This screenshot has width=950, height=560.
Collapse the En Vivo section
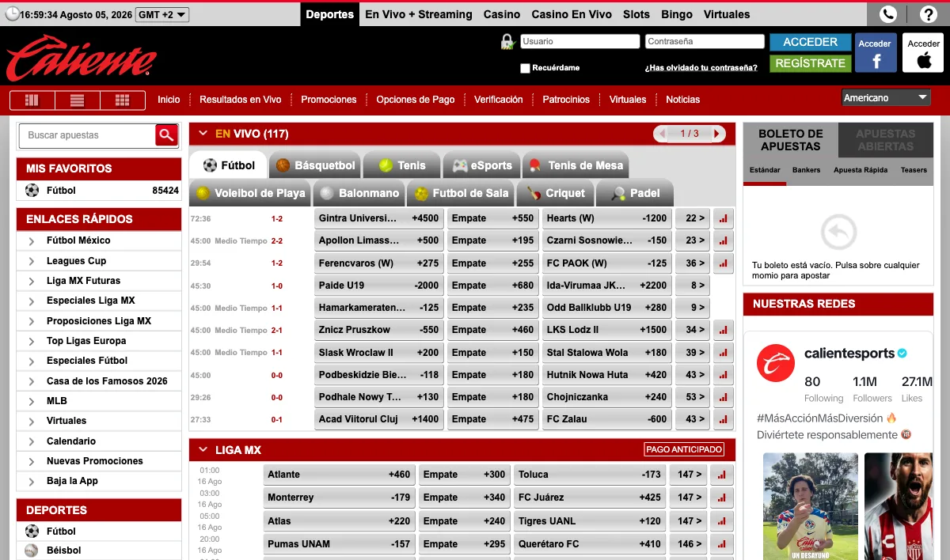pos(203,134)
